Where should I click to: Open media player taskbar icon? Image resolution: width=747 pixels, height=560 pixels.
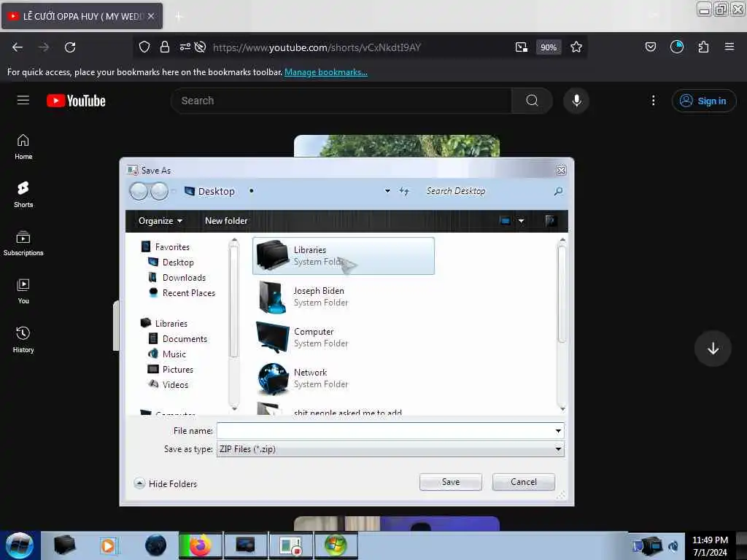pyautogui.click(x=109, y=545)
